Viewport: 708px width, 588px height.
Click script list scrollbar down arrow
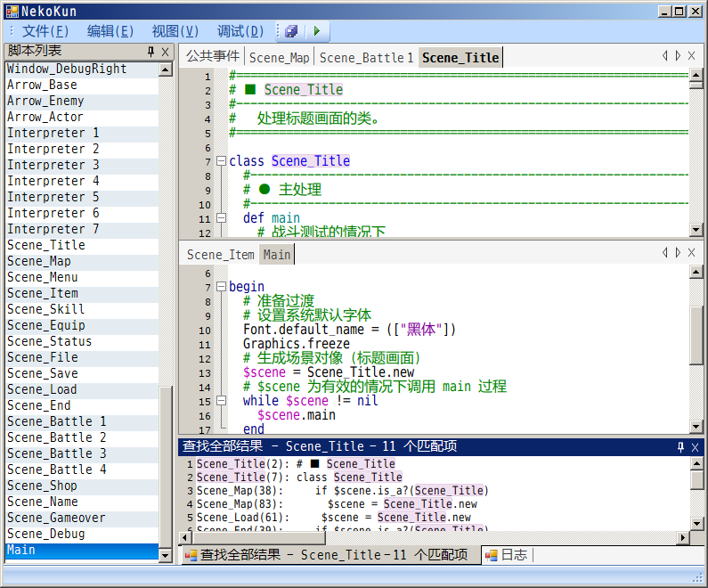pos(166,556)
